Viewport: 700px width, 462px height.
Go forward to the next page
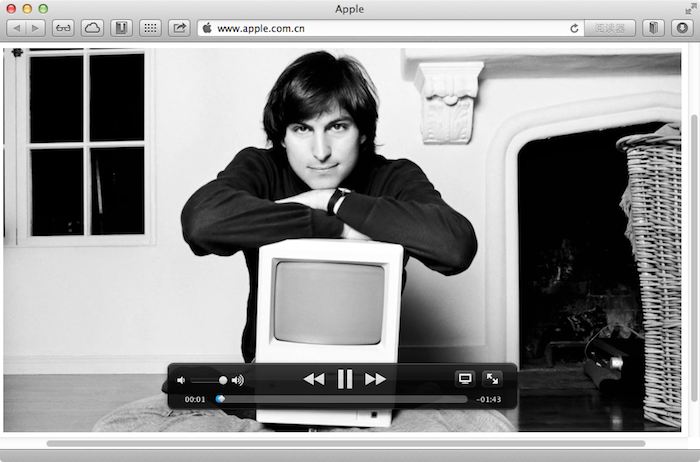point(35,29)
